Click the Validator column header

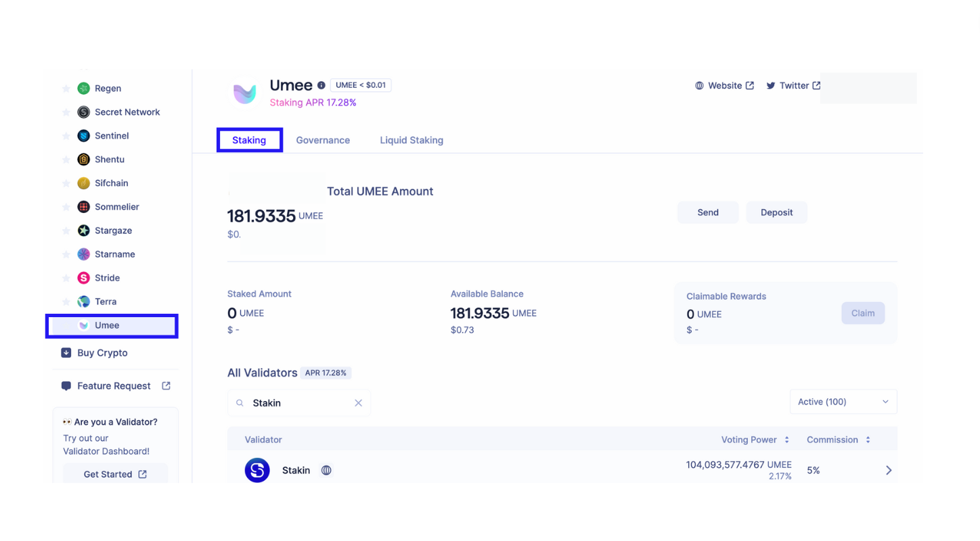pyautogui.click(x=263, y=440)
